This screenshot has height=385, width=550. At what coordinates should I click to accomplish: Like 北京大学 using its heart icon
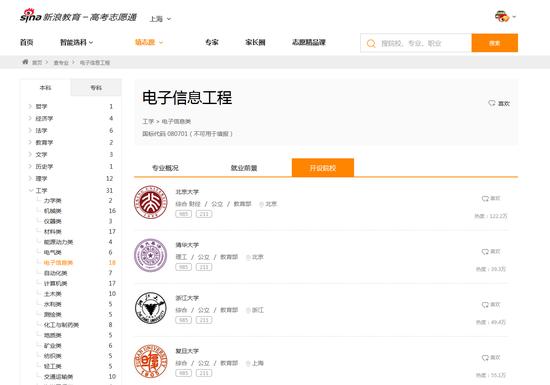(485, 198)
